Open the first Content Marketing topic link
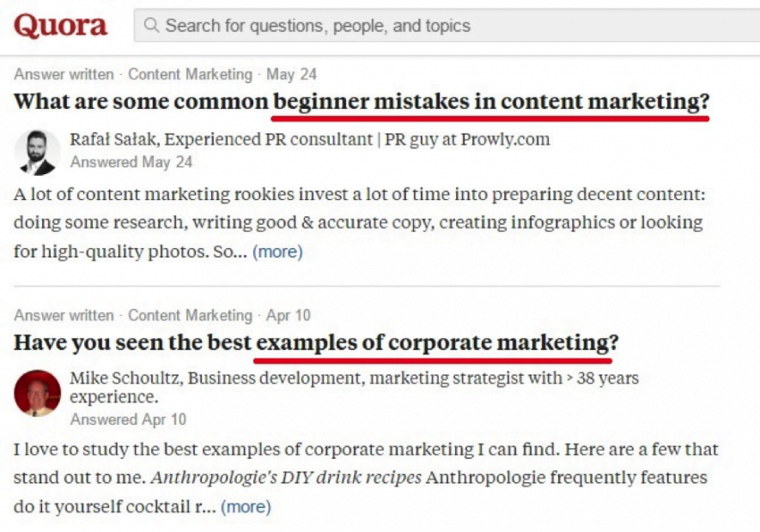Viewport: 760px width, 532px height. 190,74
